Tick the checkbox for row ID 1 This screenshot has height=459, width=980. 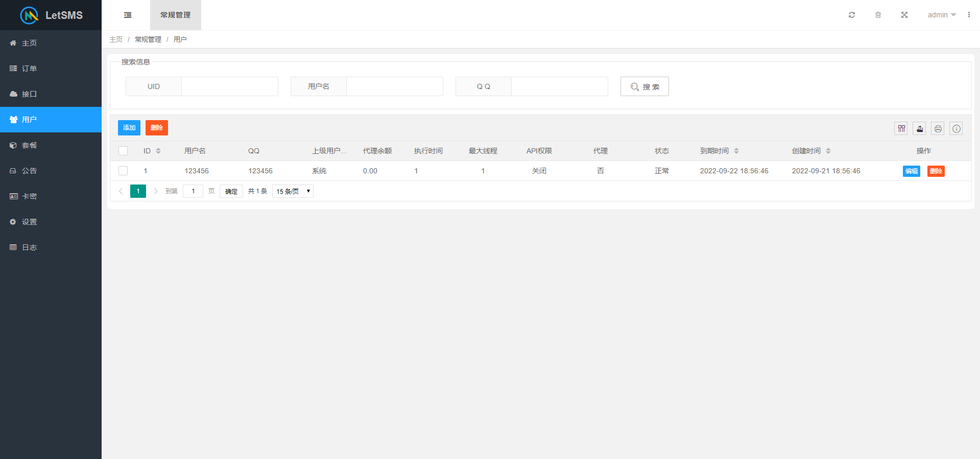(123, 171)
